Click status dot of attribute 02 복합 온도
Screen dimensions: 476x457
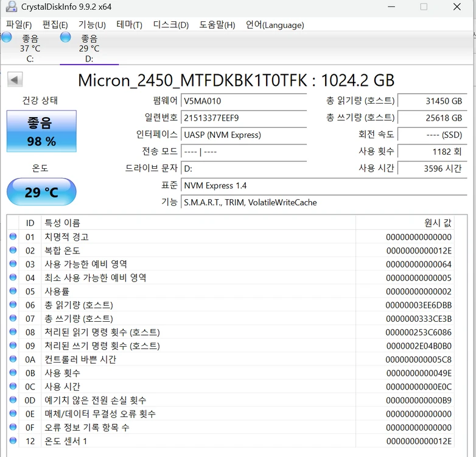tap(13, 250)
